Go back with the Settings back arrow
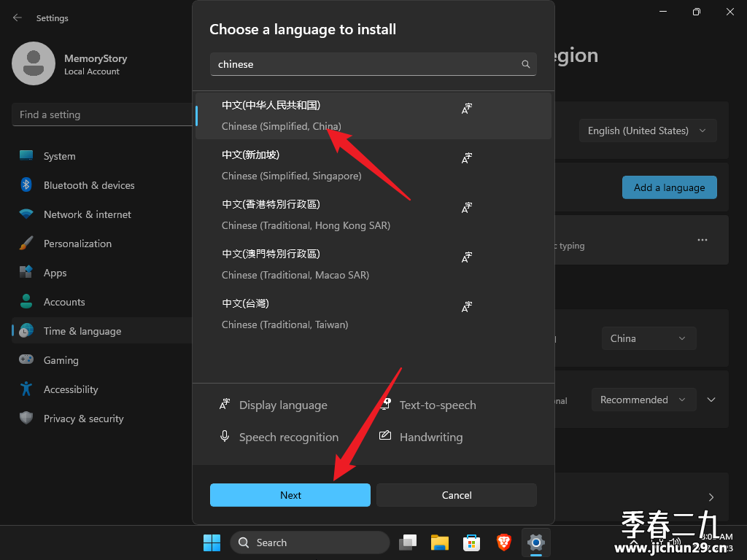Viewport: 747px width, 560px height. pyautogui.click(x=18, y=17)
